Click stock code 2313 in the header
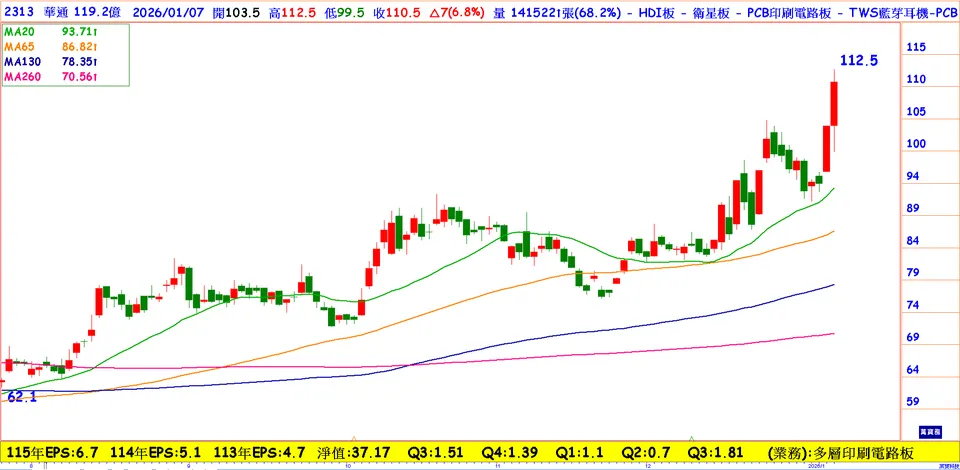 (x=17, y=11)
